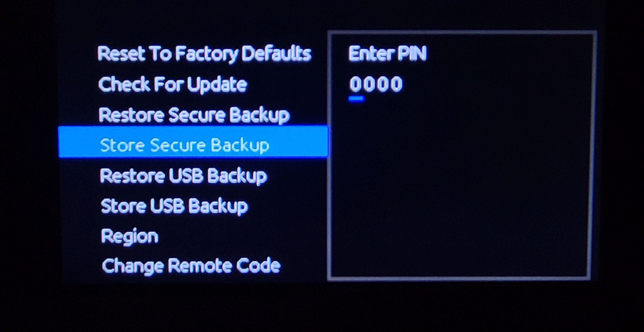Viewport: 644px width, 332px height.
Task: Select Change Remote Code
Action: [191, 266]
